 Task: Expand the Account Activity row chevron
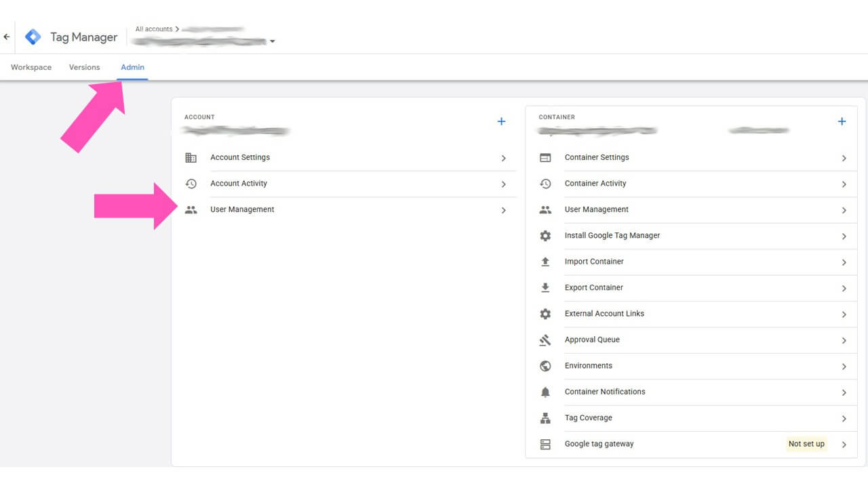(504, 184)
